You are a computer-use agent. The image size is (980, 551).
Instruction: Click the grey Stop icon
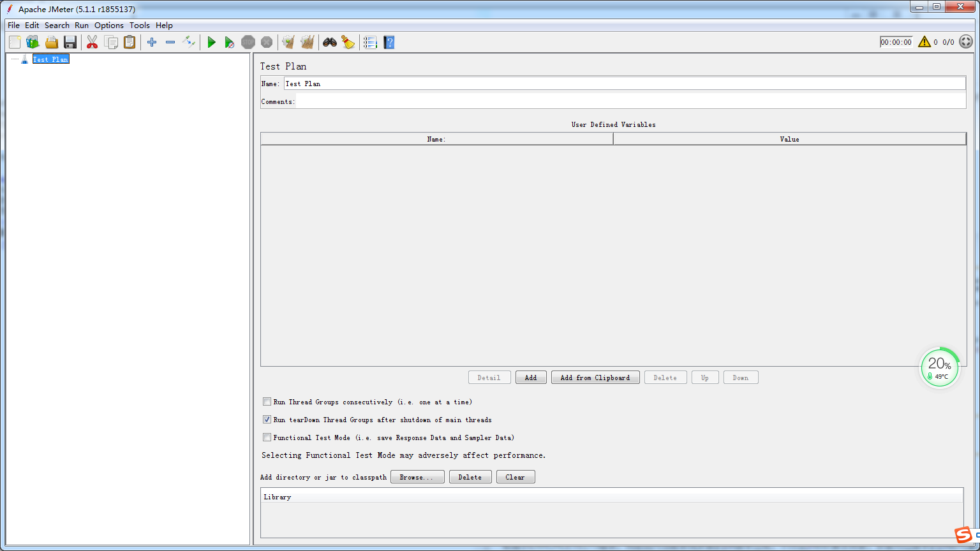(248, 42)
